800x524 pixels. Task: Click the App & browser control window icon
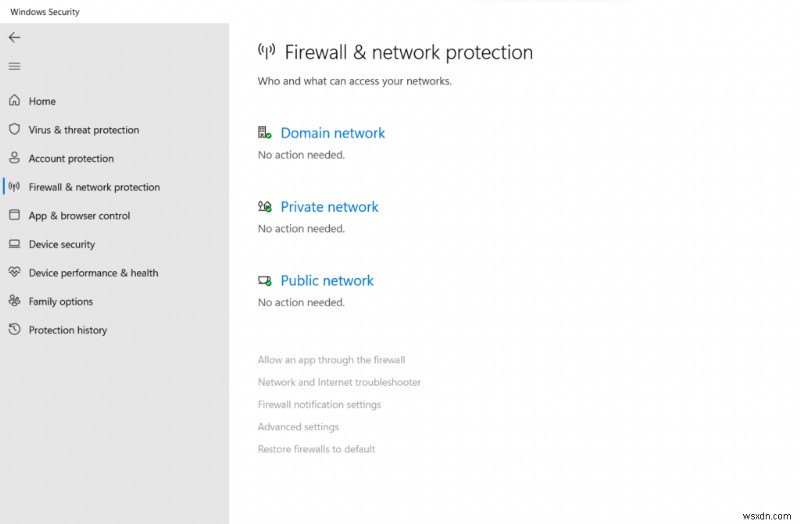tap(14, 215)
